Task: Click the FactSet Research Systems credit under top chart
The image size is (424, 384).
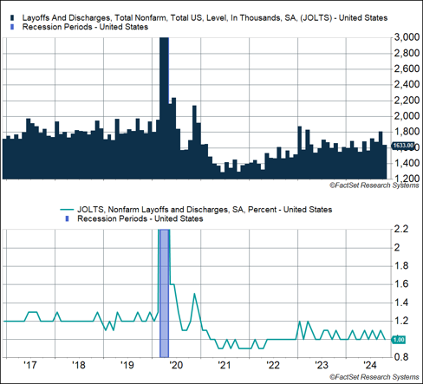Action: coord(374,185)
